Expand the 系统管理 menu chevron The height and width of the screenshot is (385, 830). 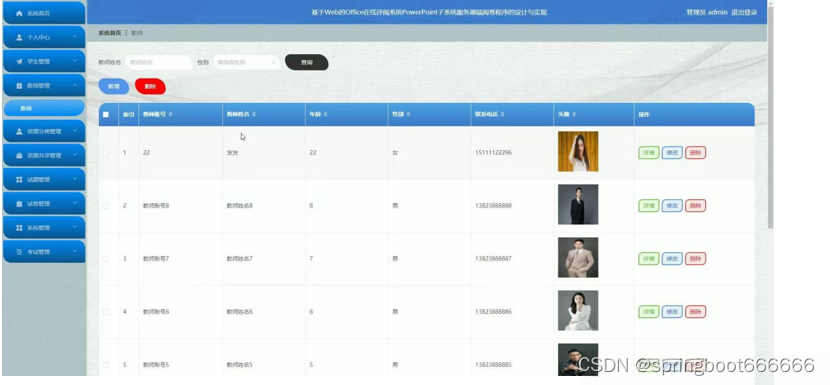pos(75,227)
